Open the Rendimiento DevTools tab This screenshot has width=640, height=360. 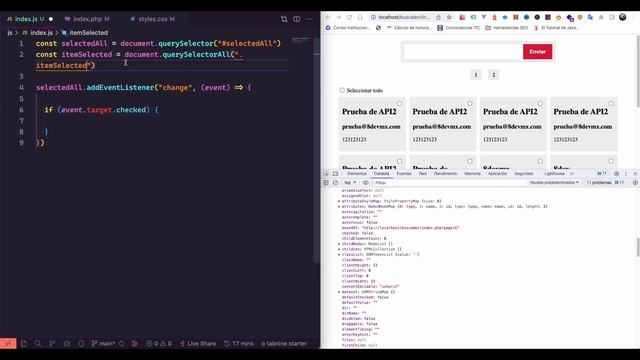coord(445,173)
